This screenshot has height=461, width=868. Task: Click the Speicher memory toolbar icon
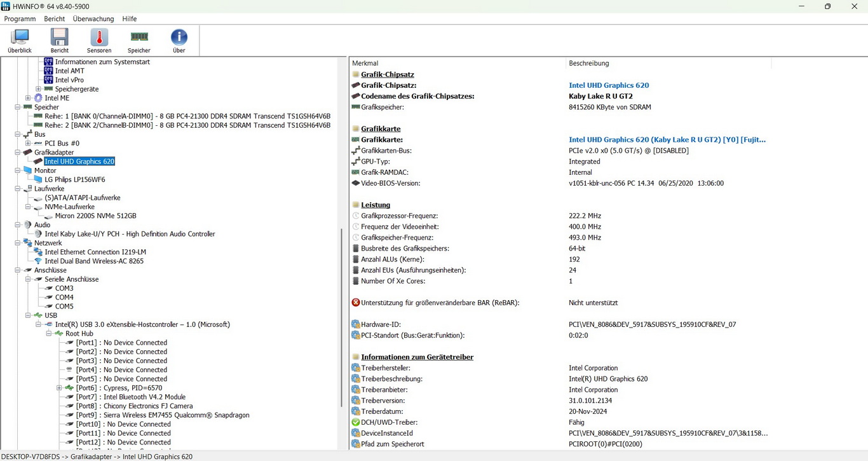pyautogui.click(x=139, y=41)
